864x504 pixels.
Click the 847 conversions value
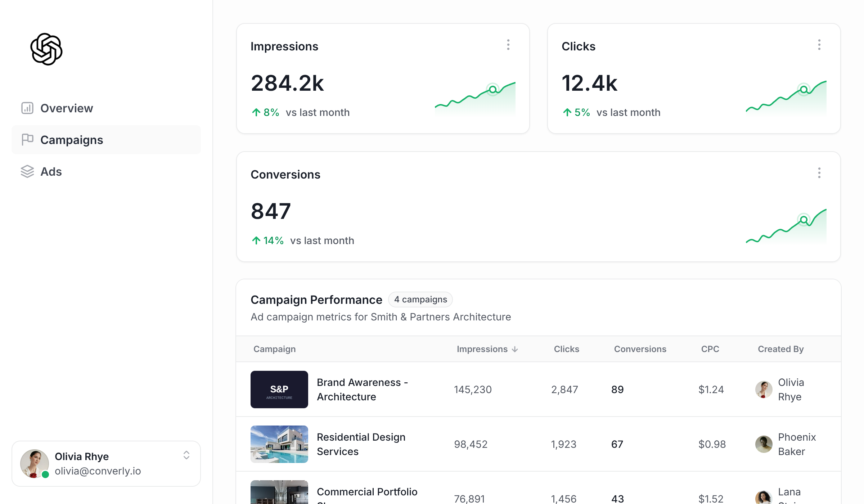tap(271, 211)
